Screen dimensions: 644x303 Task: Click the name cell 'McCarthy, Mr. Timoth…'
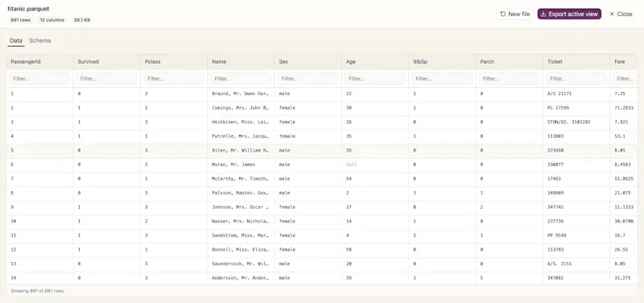pos(240,179)
